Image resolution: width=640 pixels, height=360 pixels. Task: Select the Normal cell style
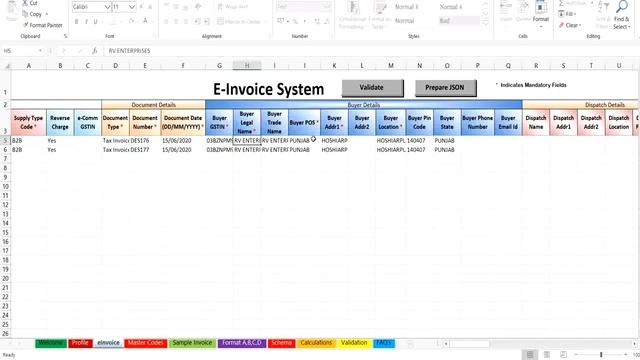[x=405, y=20]
